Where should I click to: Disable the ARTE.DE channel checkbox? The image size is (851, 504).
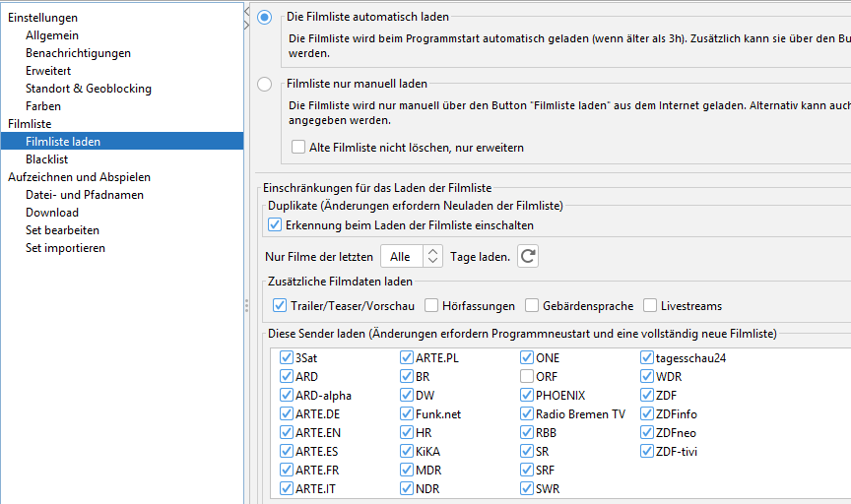pyautogui.click(x=287, y=414)
